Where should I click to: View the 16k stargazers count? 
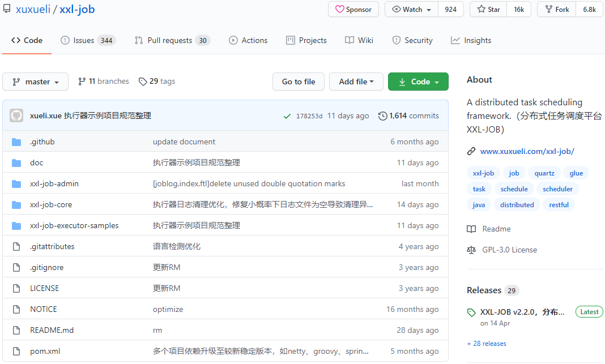tap(519, 9)
